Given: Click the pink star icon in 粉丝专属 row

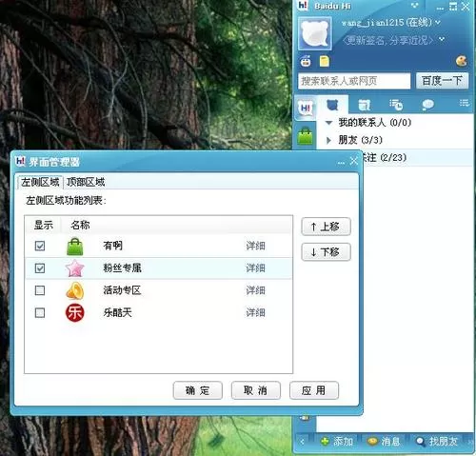Looking at the screenshot, I should 75,268.
